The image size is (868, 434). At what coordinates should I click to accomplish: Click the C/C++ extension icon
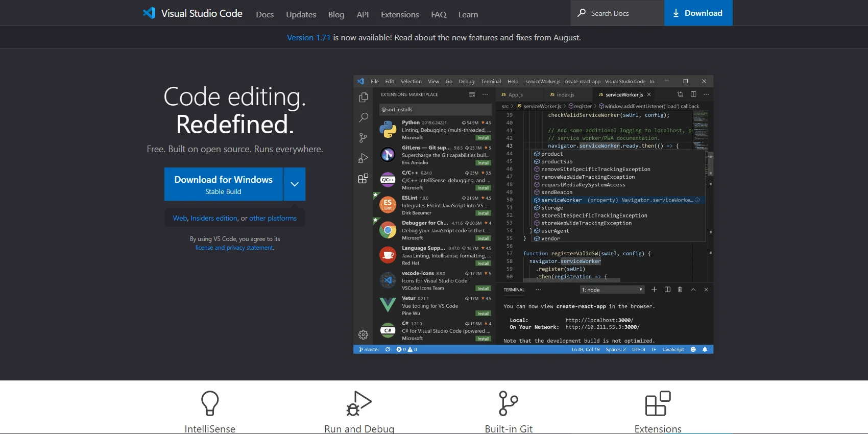388,180
